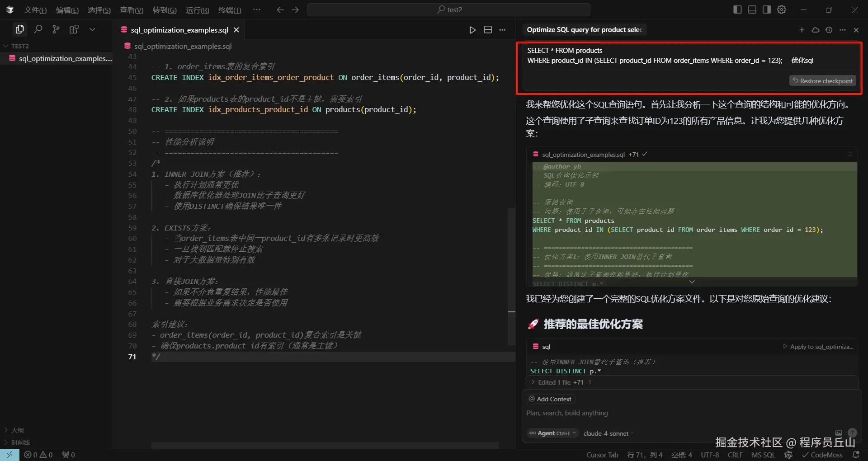
Task: Click the 空格: 4 indentation setting
Action: point(681,455)
